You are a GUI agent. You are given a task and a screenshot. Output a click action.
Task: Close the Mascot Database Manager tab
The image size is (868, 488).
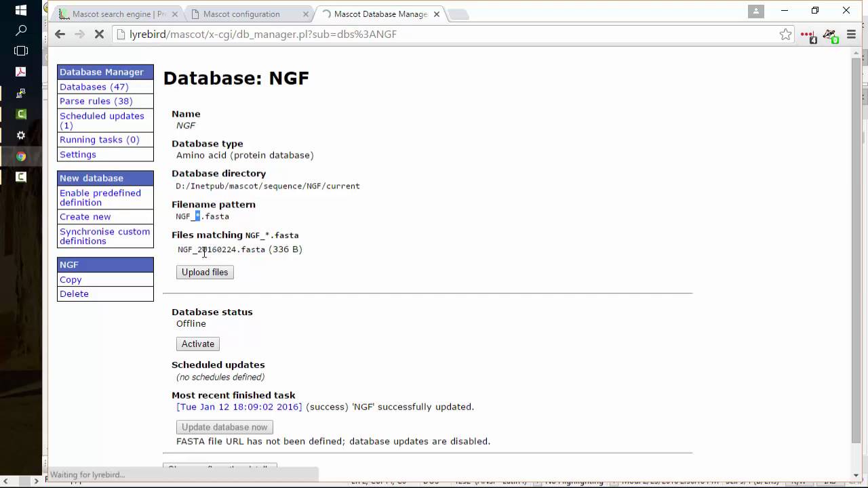[437, 14]
